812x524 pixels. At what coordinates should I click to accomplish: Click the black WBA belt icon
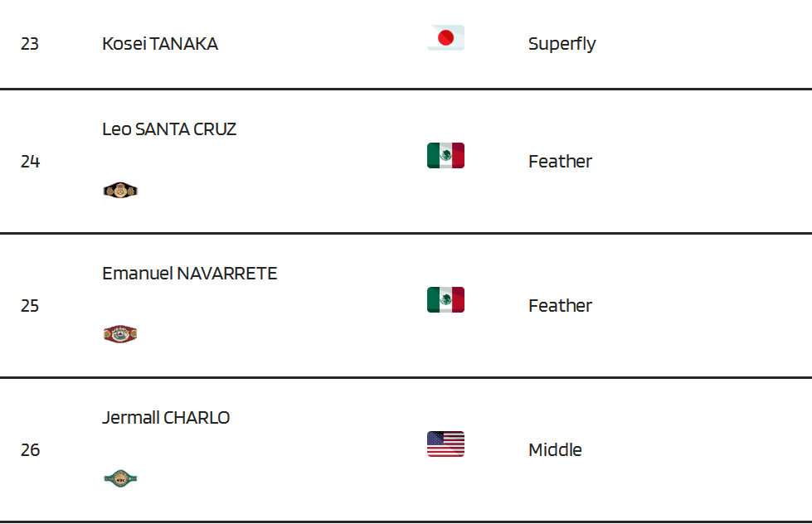120,191
